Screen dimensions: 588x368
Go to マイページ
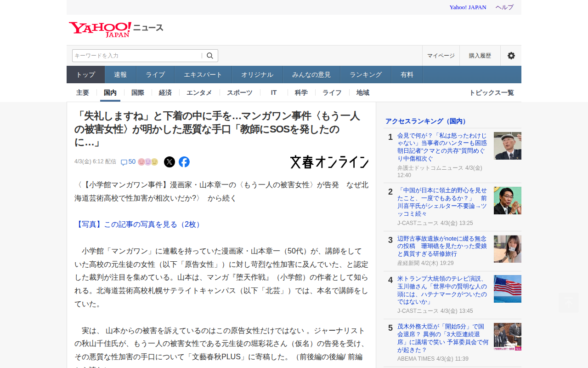(x=441, y=56)
